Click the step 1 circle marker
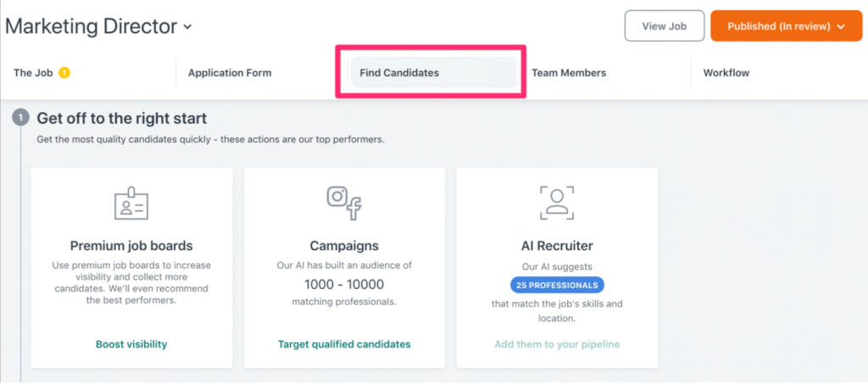Image resolution: width=868 pixels, height=383 pixels. [21, 118]
